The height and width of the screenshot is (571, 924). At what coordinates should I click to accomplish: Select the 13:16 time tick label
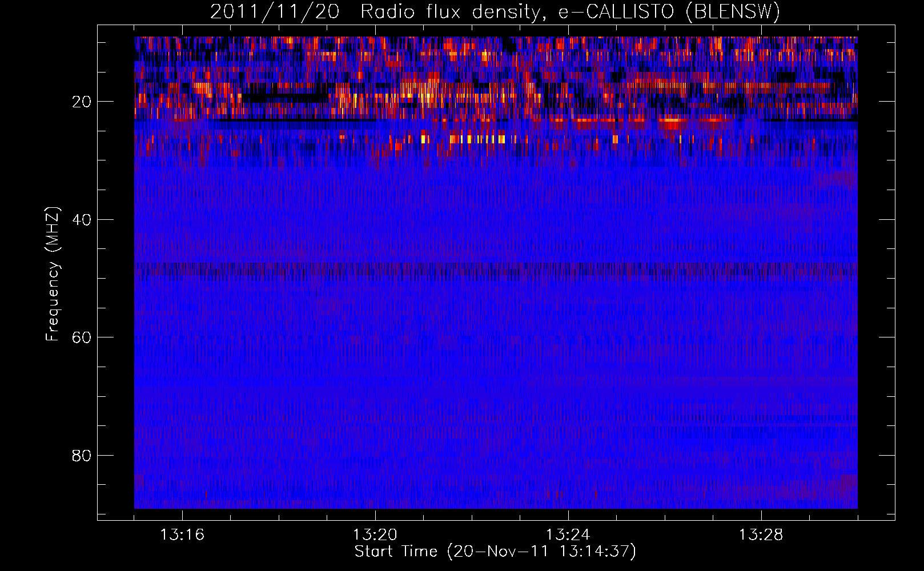pos(182,535)
